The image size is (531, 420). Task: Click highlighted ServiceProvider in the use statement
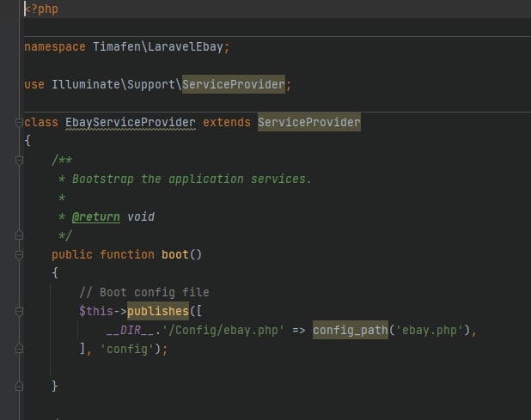click(234, 85)
